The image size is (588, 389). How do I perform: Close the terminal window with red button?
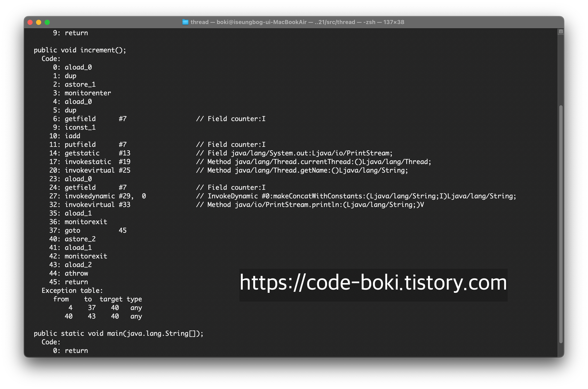(30, 22)
